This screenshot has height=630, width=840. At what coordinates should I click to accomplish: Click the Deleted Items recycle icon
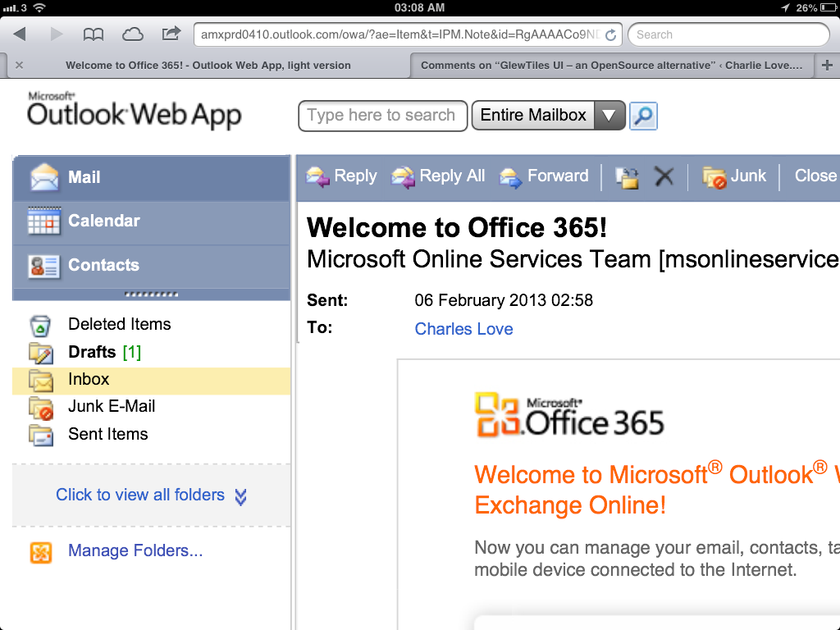40,325
